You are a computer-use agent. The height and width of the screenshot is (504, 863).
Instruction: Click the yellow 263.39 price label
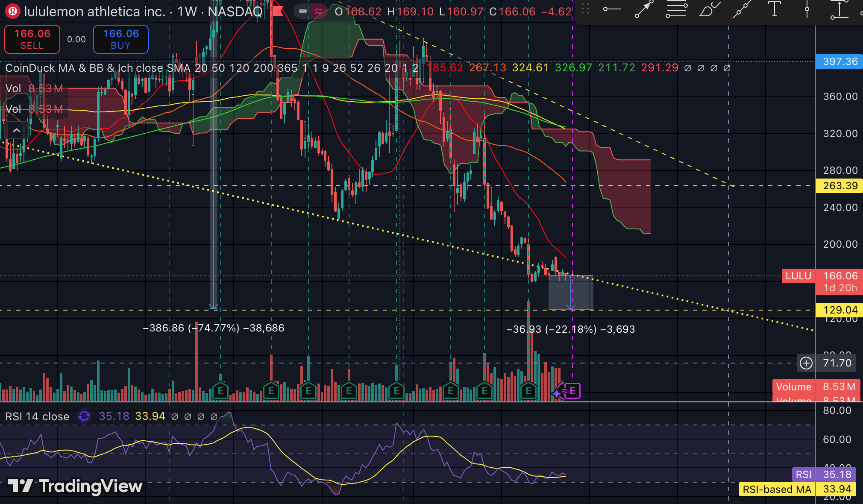pyautogui.click(x=840, y=186)
